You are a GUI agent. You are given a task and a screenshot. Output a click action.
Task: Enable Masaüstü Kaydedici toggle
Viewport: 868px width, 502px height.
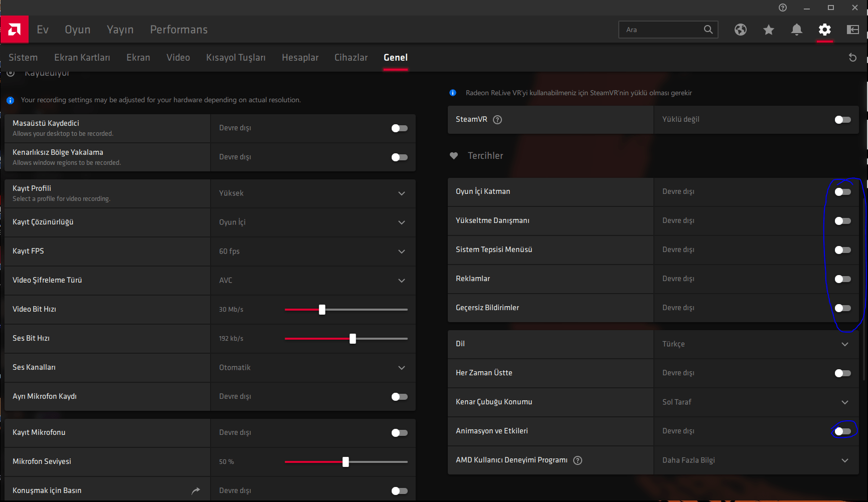[399, 128]
